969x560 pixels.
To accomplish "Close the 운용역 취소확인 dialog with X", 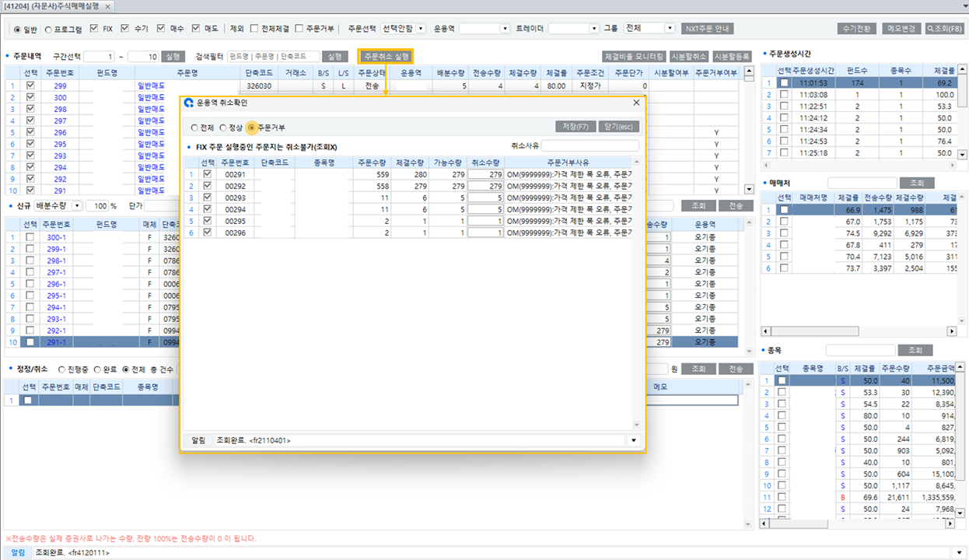I will tap(636, 103).
